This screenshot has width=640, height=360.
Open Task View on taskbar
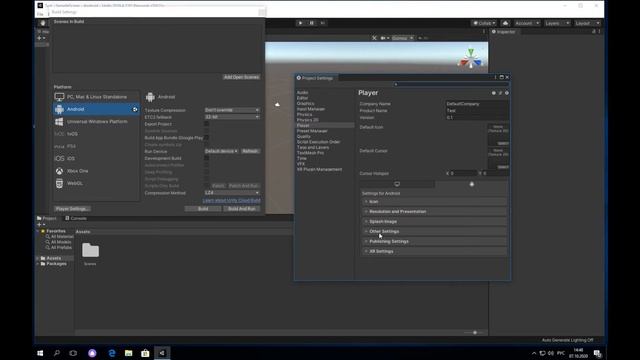(73, 353)
